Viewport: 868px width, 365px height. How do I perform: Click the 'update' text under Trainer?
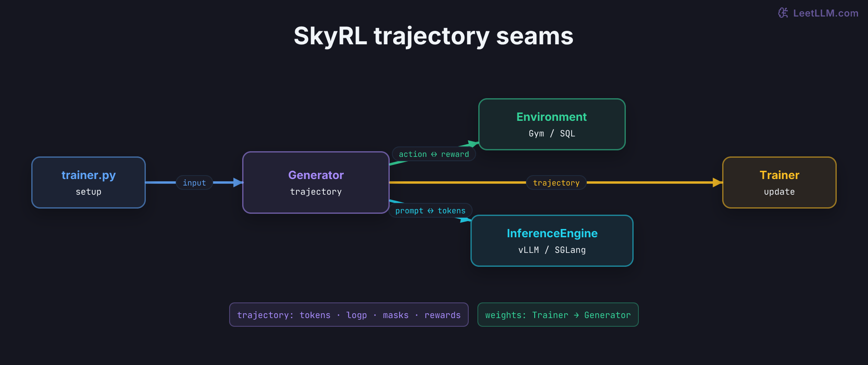[779, 192]
